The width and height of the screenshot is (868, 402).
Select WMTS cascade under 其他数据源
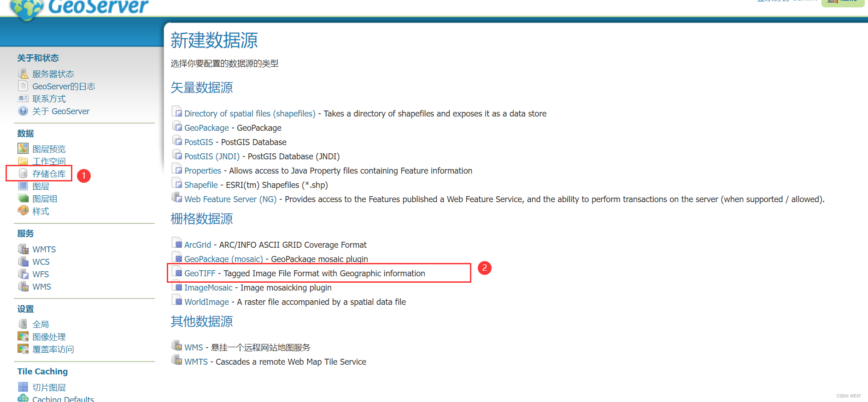[x=196, y=361]
